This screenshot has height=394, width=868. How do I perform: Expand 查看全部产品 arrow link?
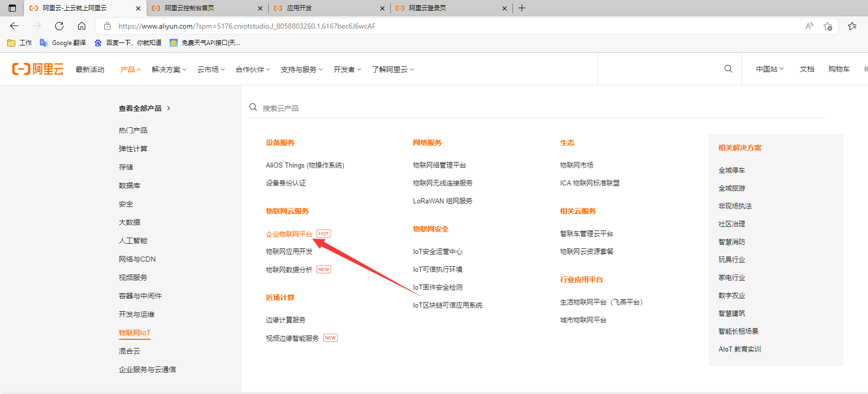(x=145, y=108)
